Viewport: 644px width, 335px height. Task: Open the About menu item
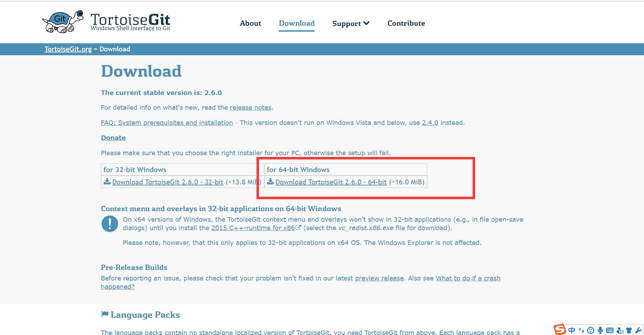(x=250, y=23)
